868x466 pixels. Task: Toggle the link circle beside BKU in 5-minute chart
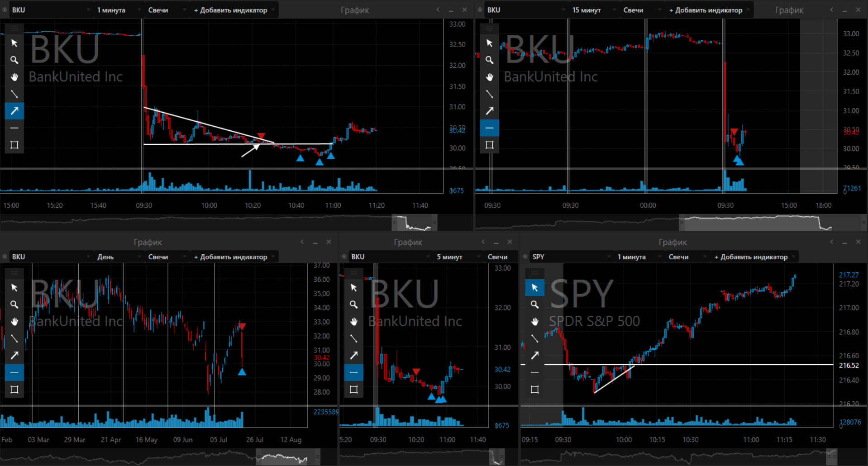pyautogui.click(x=344, y=257)
